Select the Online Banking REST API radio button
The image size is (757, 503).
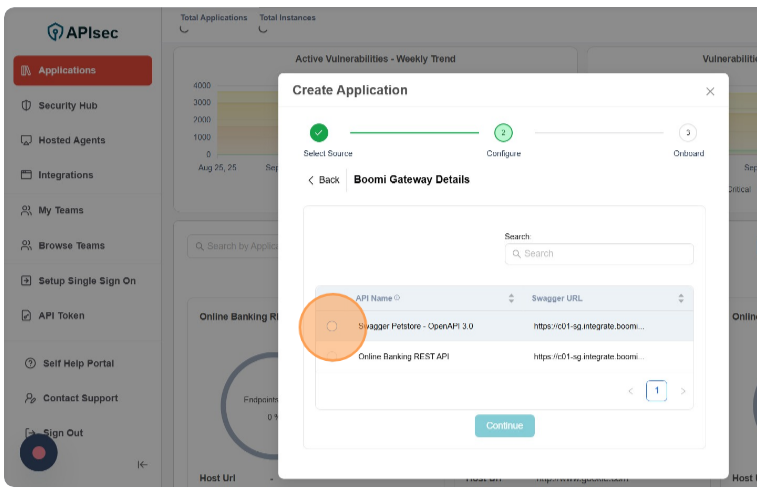[332, 356]
